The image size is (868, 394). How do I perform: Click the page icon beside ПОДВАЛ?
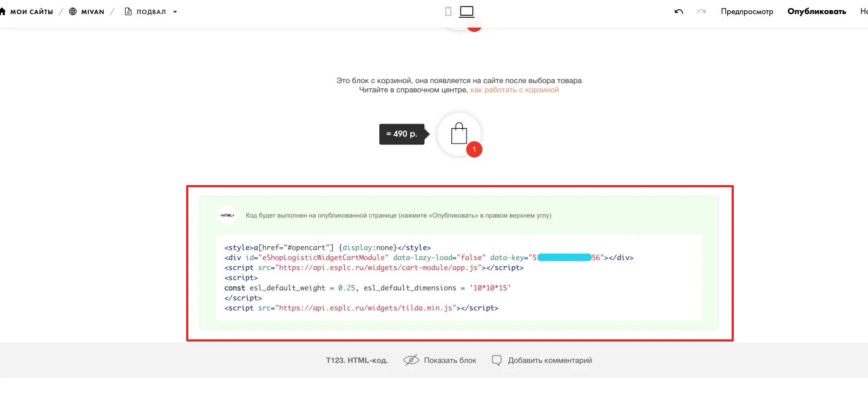click(128, 11)
